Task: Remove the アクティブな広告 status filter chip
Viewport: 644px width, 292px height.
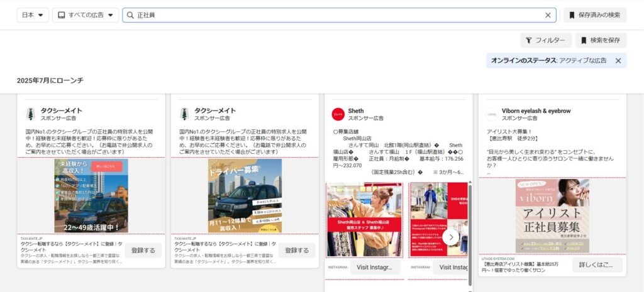Action: (618, 61)
